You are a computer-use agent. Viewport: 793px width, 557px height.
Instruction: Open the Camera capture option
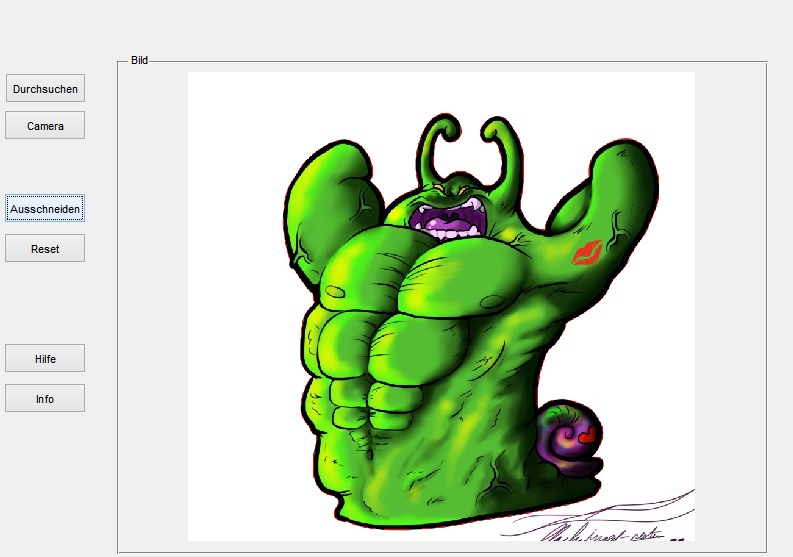coord(45,126)
